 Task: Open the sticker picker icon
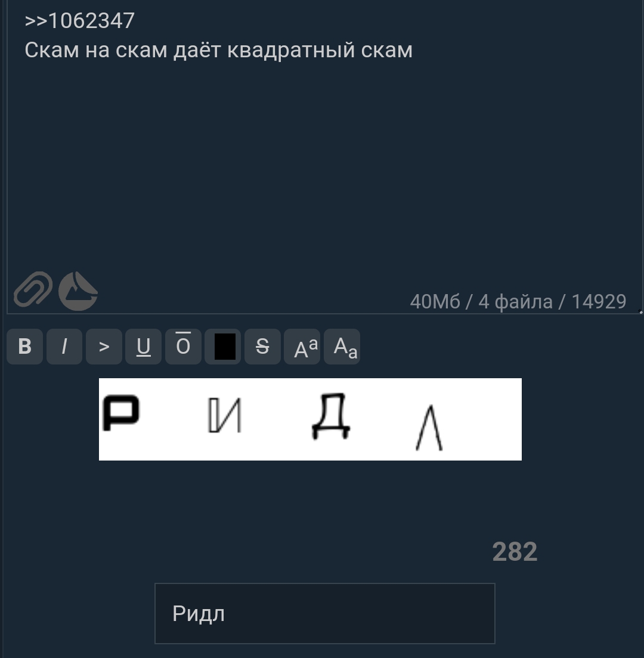pos(78,291)
